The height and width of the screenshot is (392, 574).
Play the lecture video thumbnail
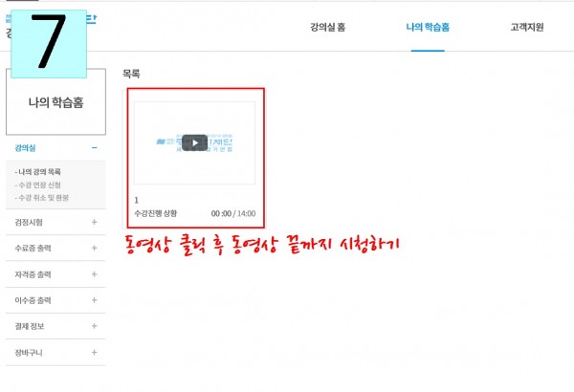tap(195, 142)
